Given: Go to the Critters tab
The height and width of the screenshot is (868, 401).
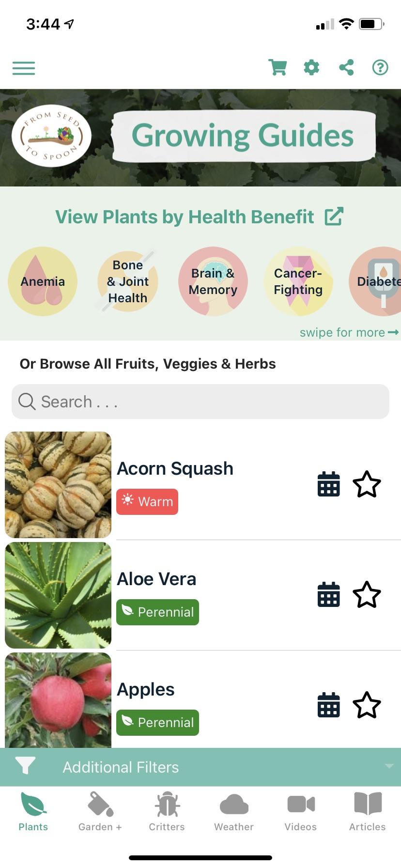Looking at the screenshot, I should [167, 811].
